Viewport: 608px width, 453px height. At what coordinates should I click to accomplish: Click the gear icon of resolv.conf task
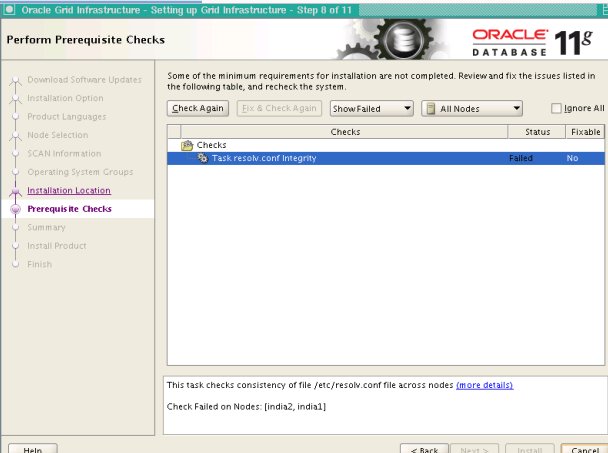point(202,158)
